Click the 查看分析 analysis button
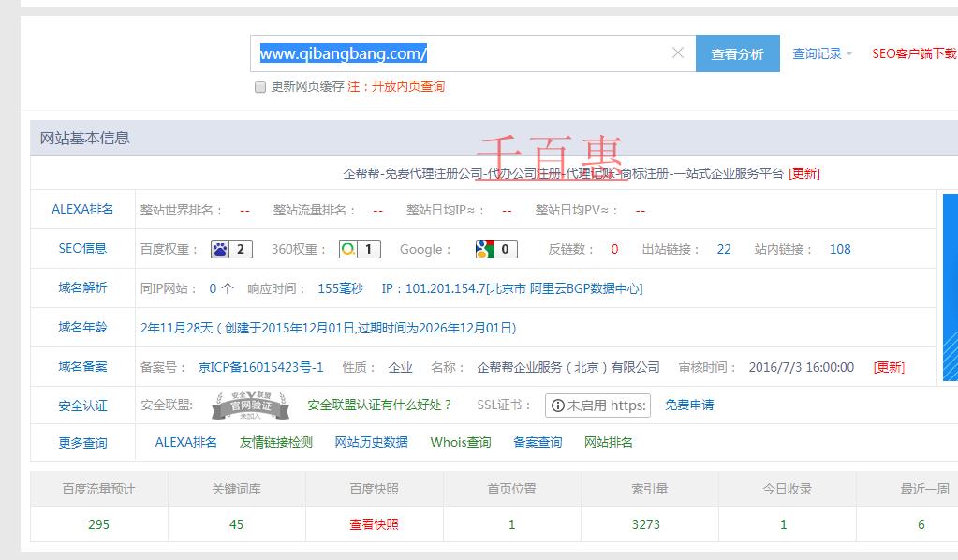The height and width of the screenshot is (560, 958). coord(736,53)
